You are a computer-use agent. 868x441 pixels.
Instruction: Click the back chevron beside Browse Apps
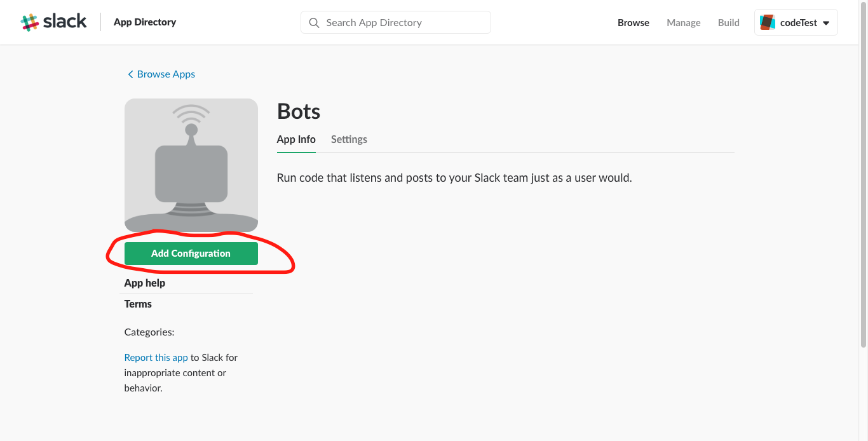click(130, 74)
